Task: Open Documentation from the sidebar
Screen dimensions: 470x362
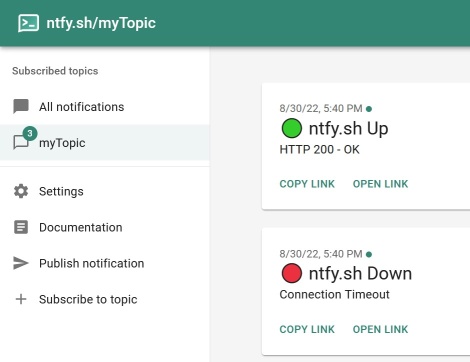Action: coord(105,227)
